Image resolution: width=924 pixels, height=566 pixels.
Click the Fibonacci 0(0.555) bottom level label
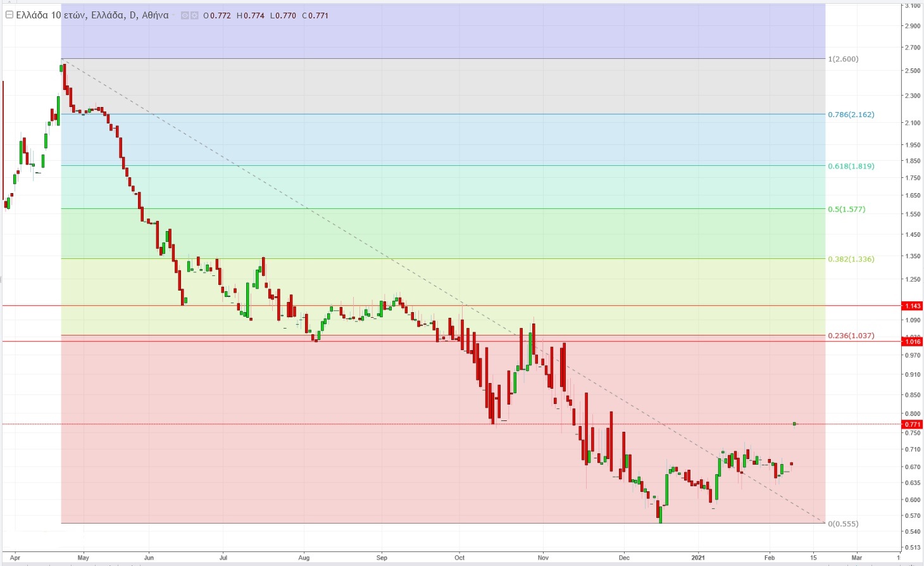(843, 524)
